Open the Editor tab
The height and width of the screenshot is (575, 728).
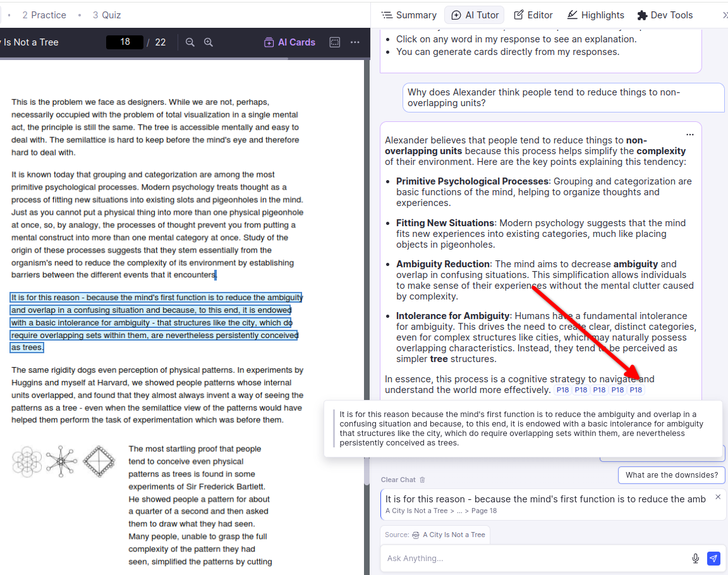pyautogui.click(x=533, y=15)
